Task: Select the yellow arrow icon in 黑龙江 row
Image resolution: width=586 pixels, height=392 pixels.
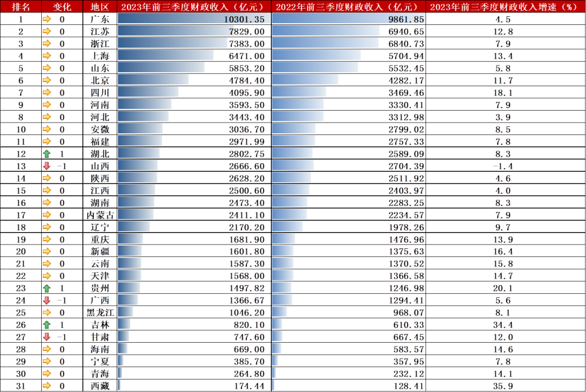Action: click(x=47, y=312)
